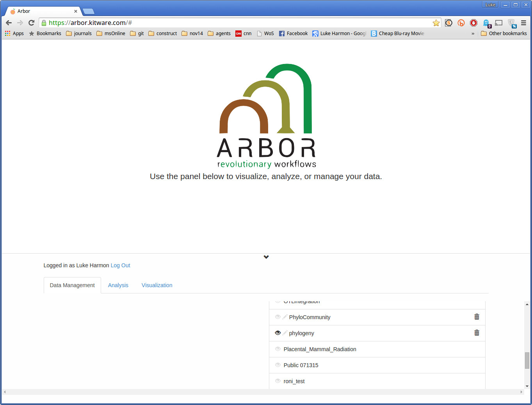
Task: Select the PhyloCommunity collection name
Action: point(310,317)
